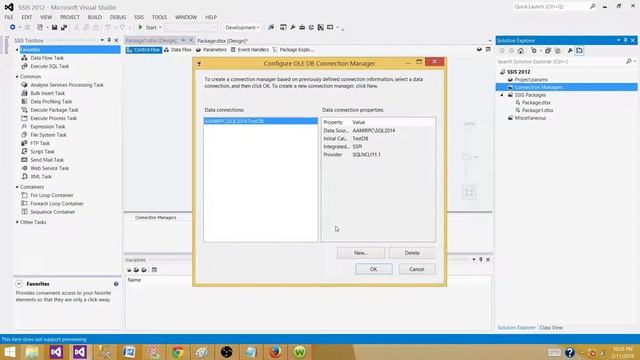Open the Development configuration dropdown
The height and width of the screenshot is (360, 640).
[x=242, y=27]
